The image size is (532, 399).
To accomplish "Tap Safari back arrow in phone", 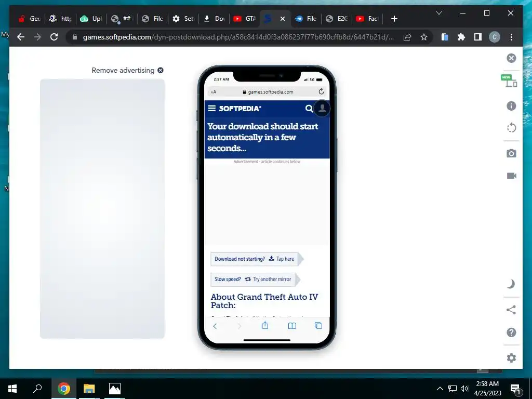I will point(215,326).
